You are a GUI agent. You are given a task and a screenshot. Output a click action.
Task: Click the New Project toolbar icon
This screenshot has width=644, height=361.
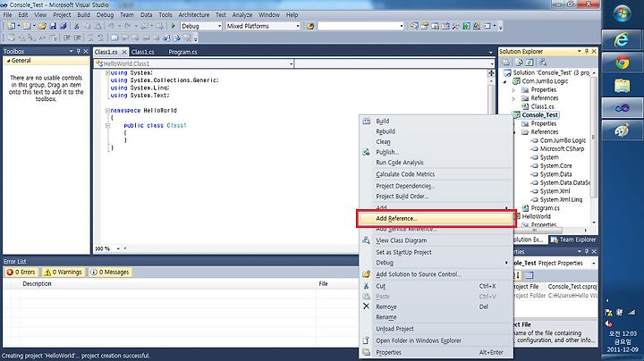click(x=11, y=26)
